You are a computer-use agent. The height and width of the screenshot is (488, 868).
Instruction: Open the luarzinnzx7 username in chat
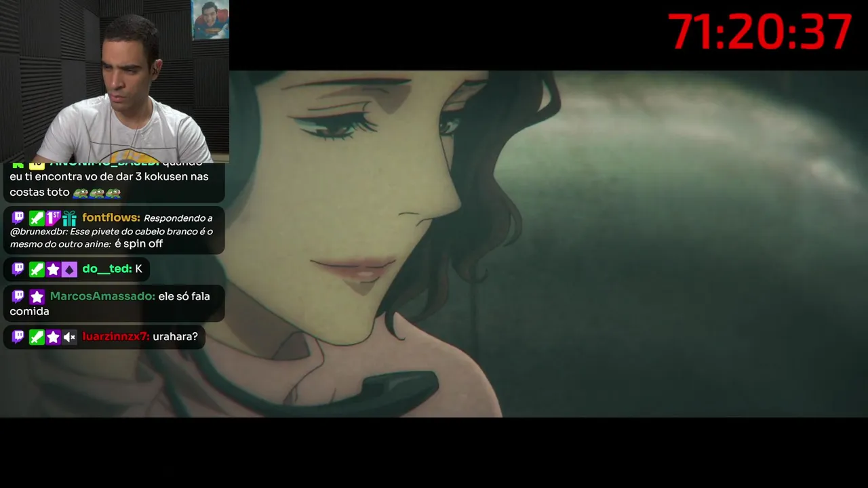pyautogui.click(x=116, y=336)
